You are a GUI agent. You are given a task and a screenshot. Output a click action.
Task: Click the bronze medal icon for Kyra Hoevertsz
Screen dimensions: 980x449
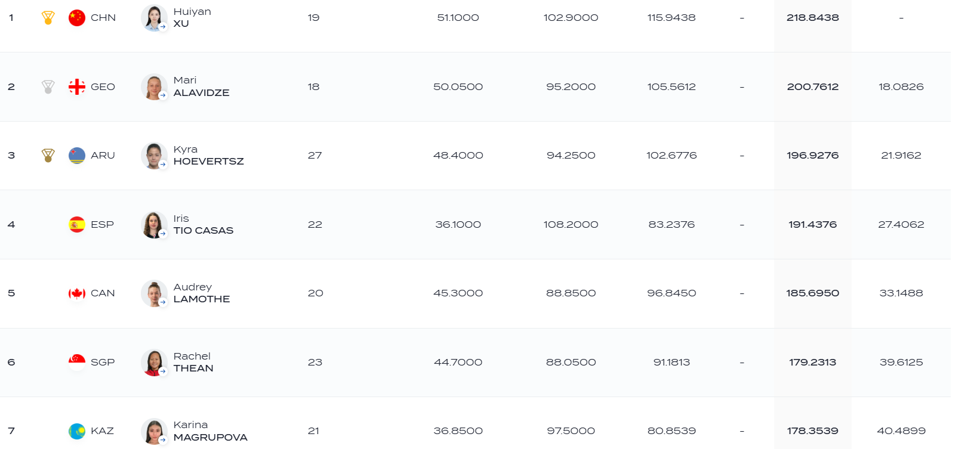[x=48, y=156]
